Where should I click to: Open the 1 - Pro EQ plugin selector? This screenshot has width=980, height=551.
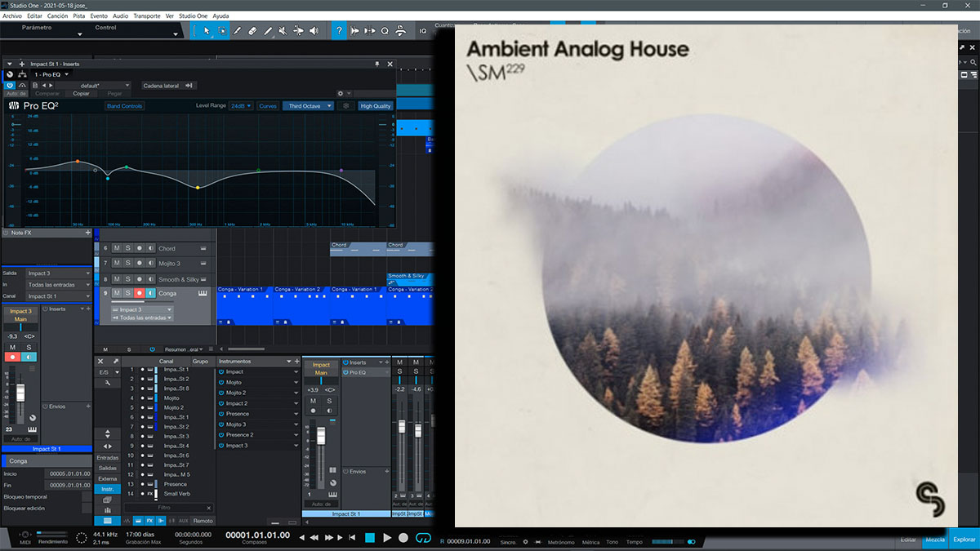tap(51, 74)
